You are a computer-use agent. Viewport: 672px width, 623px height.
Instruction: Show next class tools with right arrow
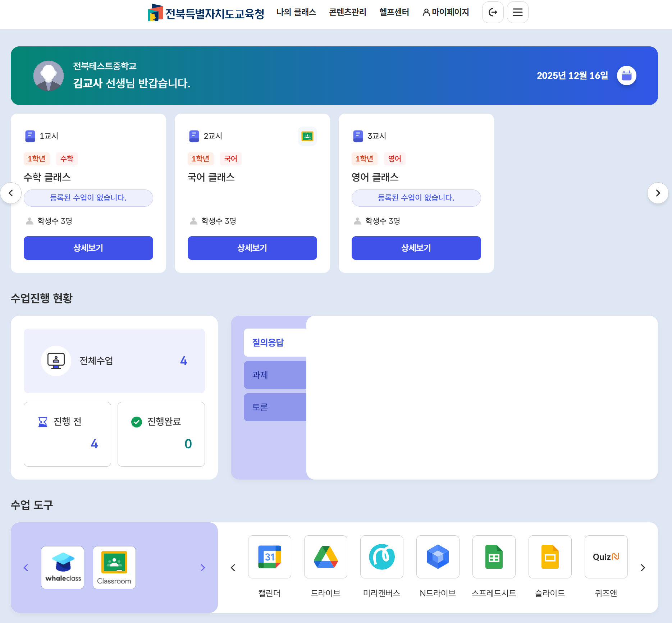click(643, 568)
